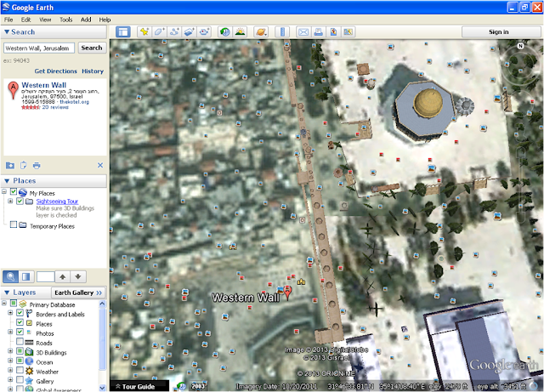Image resolution: width=544 pixels, height=392 pixels.
Task: Uncheck the Places layer checkbox
Action: tap(20, 322)
